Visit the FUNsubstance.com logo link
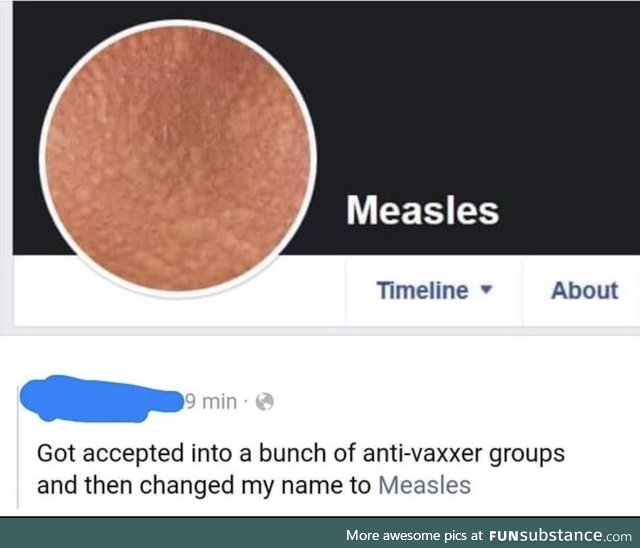The height and width of the screenshot is (548, 640). point(560,535)
